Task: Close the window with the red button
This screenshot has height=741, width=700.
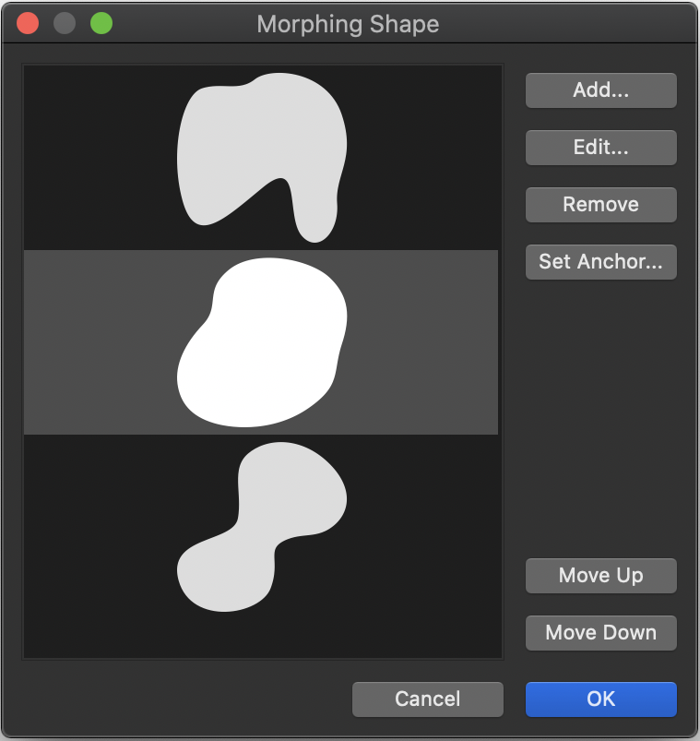Action: [x=28, y=24]
